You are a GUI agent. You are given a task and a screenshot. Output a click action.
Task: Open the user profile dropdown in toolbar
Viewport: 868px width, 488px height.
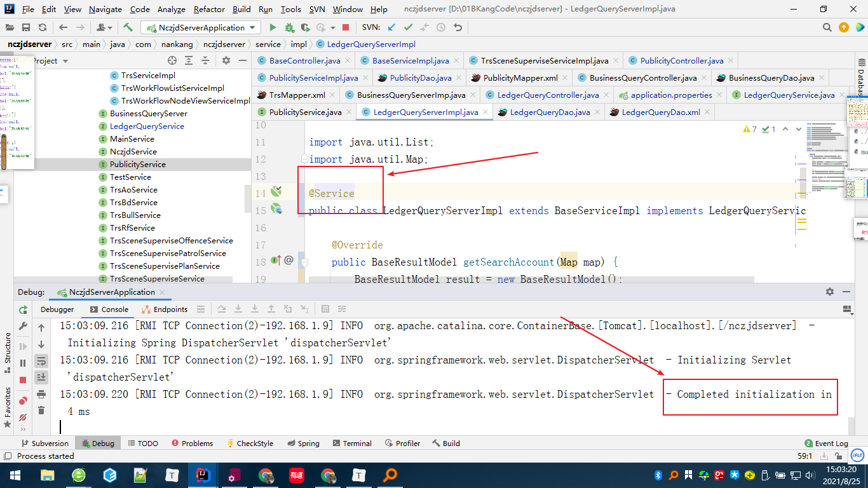click(x=103, y=27)
